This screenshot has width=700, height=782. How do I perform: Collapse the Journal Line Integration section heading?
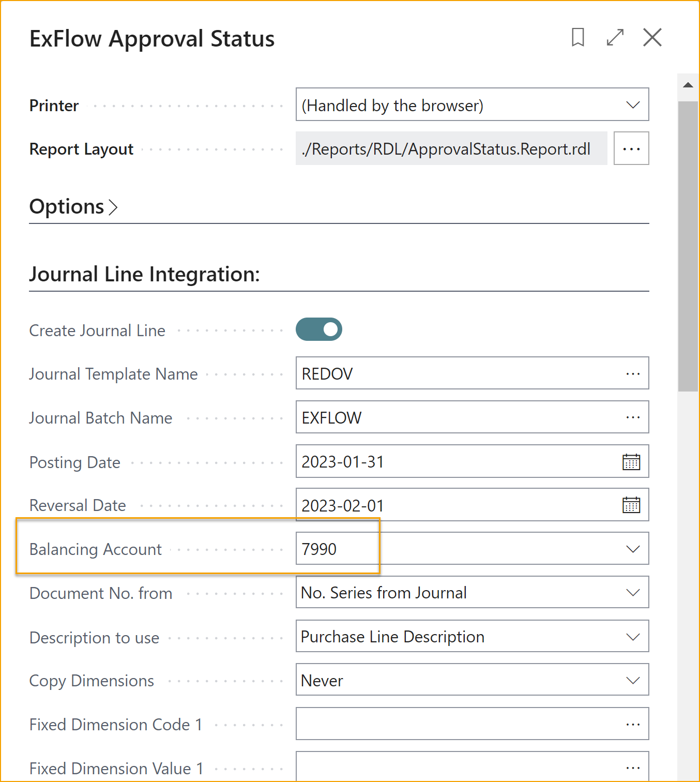point(144,274)
